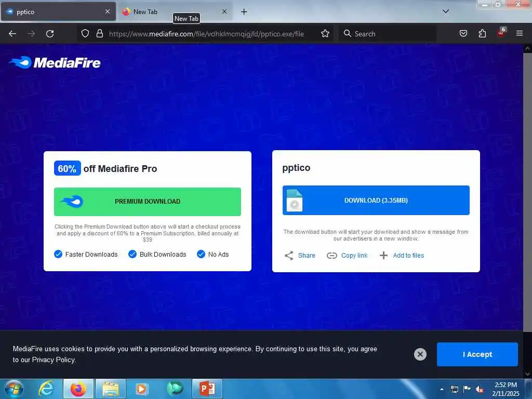Click the blue DOWNLOAD (3.35MB) button
This screenshot has height=399, width=532.
pyautogui.click(x=376, y=200)
